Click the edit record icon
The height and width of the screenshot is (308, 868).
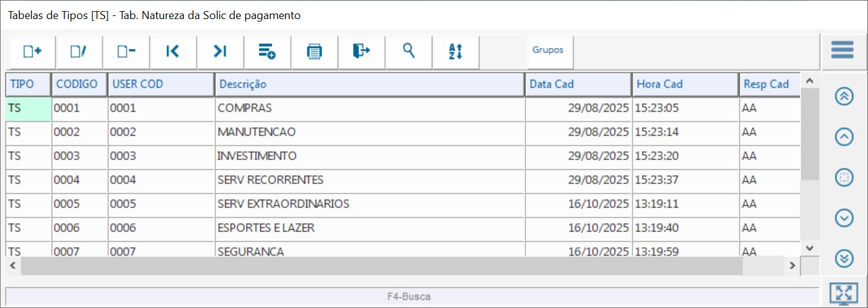coord(79,52)
